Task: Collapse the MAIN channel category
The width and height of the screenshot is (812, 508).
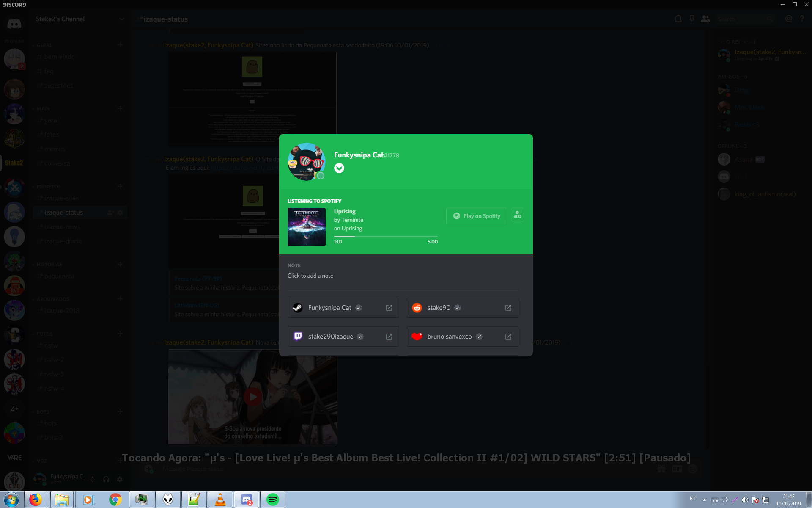Action: pos(43,109)
